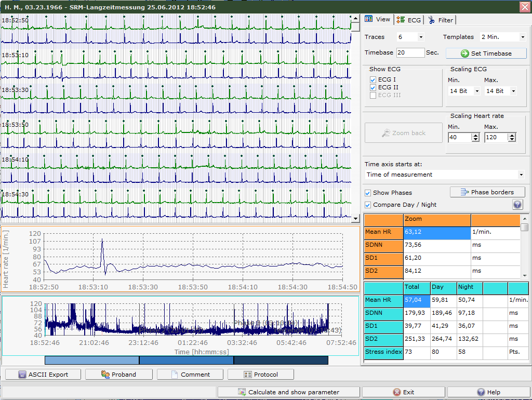Disable Compare Day / Night
Screen dimensions: 532x400
368,205
